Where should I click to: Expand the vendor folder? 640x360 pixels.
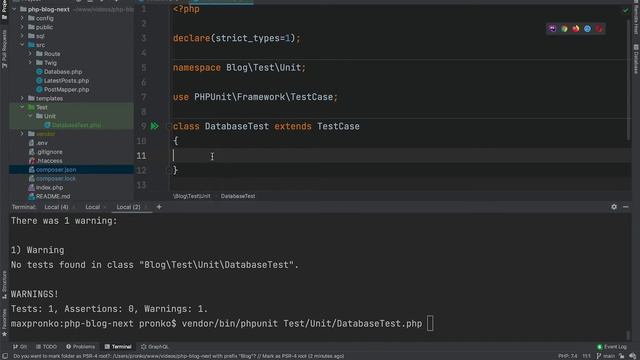[22, 134]
